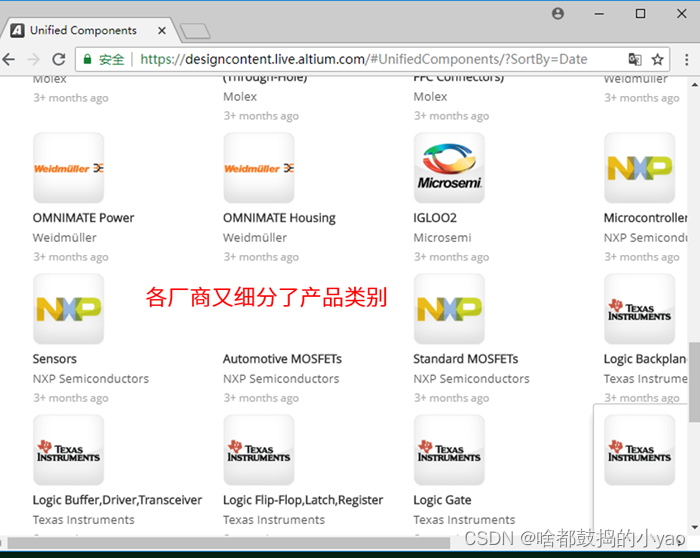Click the translate page icon in address bar
Screen dimensions: 700x558
(634, 60)
